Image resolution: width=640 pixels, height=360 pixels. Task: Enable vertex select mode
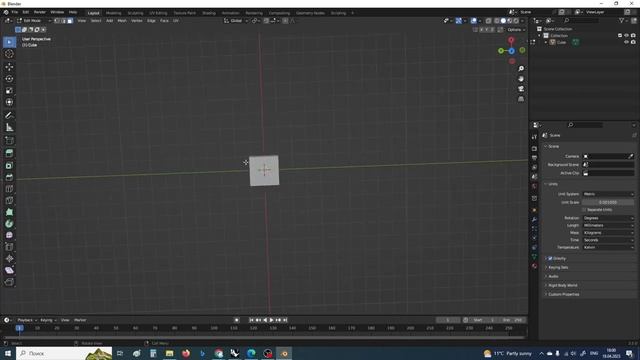pyautogui.click(x=57, y=21)
